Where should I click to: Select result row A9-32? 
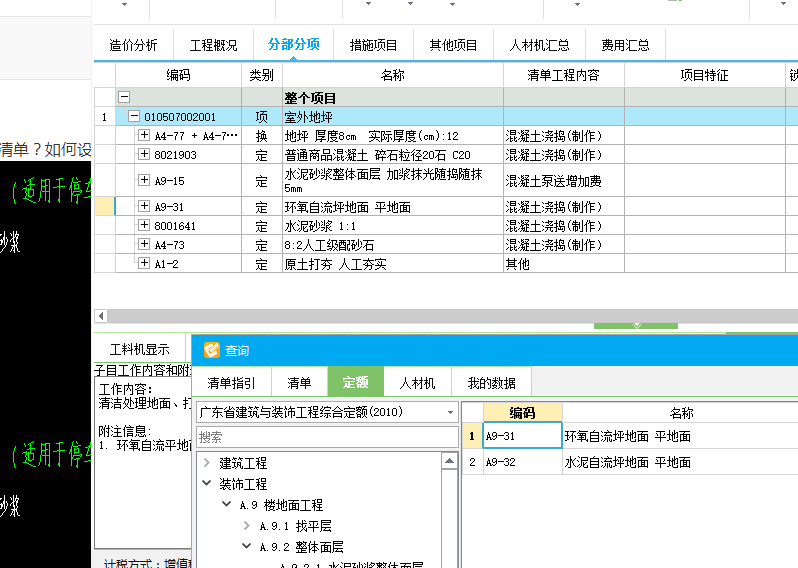(630, 462)
